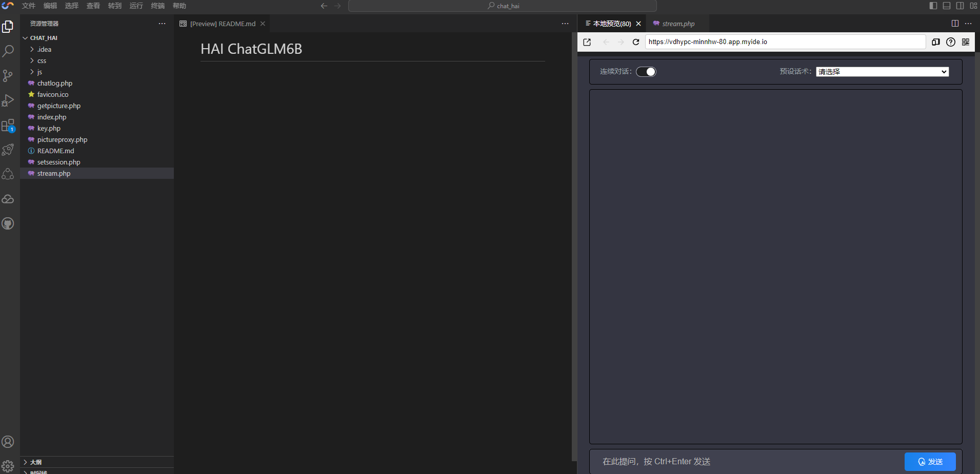Screen dimensions: 980x474
Task: Open getpicture.php in explorer
Action: click(97, 106)
